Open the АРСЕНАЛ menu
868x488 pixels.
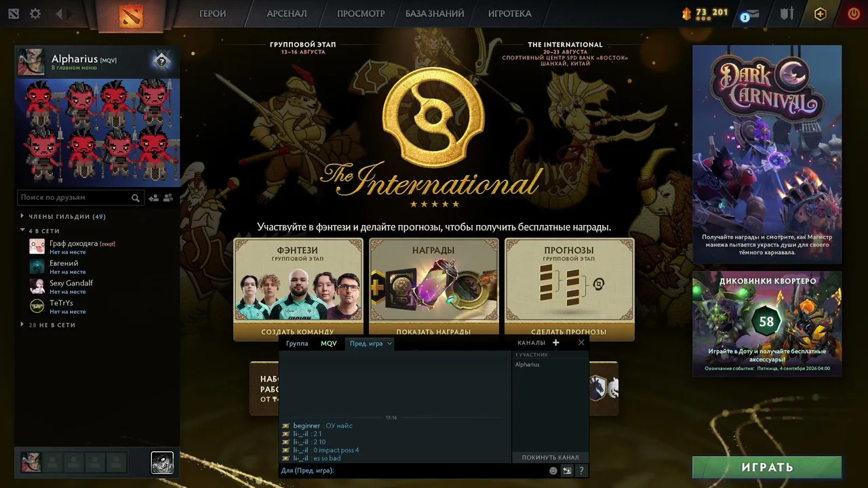click(x=287, y=14)
